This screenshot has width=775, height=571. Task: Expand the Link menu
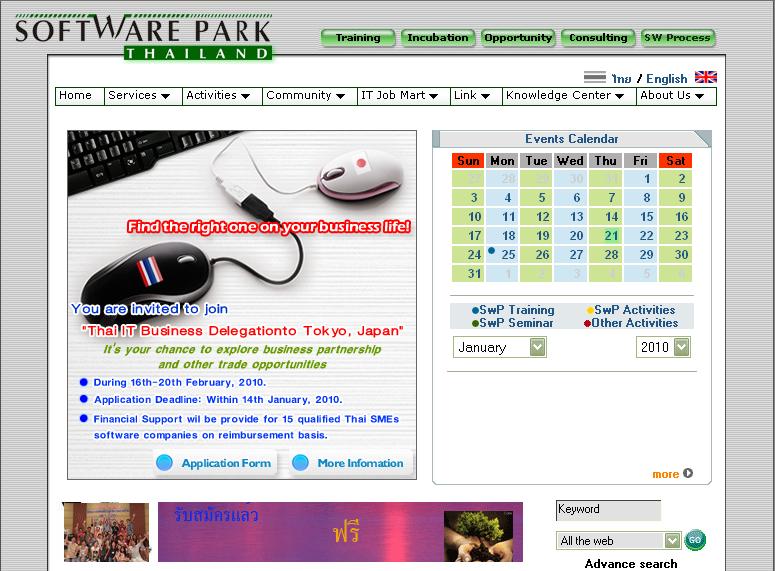tap(476, 96)
